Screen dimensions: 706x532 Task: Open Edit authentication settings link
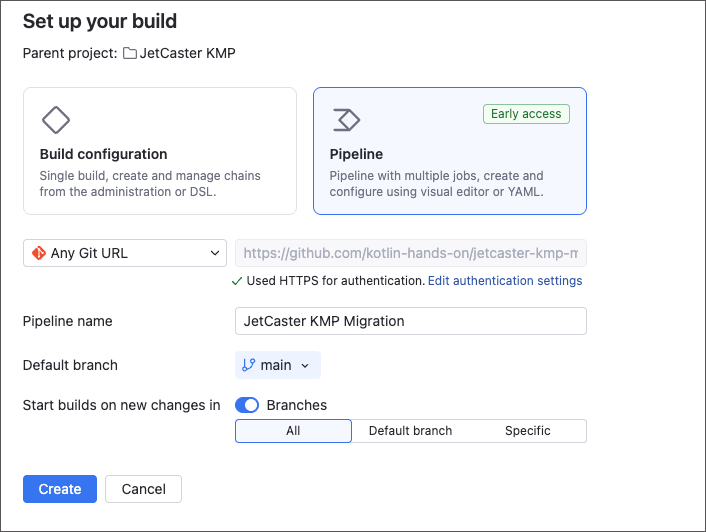click(505, 281)
